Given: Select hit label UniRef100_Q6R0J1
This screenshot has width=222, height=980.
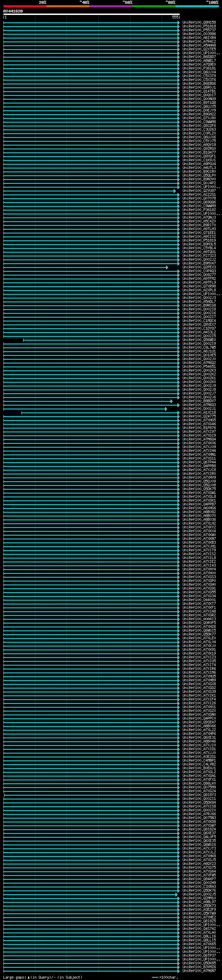Looking at the screenshot, I should (199, 88).
